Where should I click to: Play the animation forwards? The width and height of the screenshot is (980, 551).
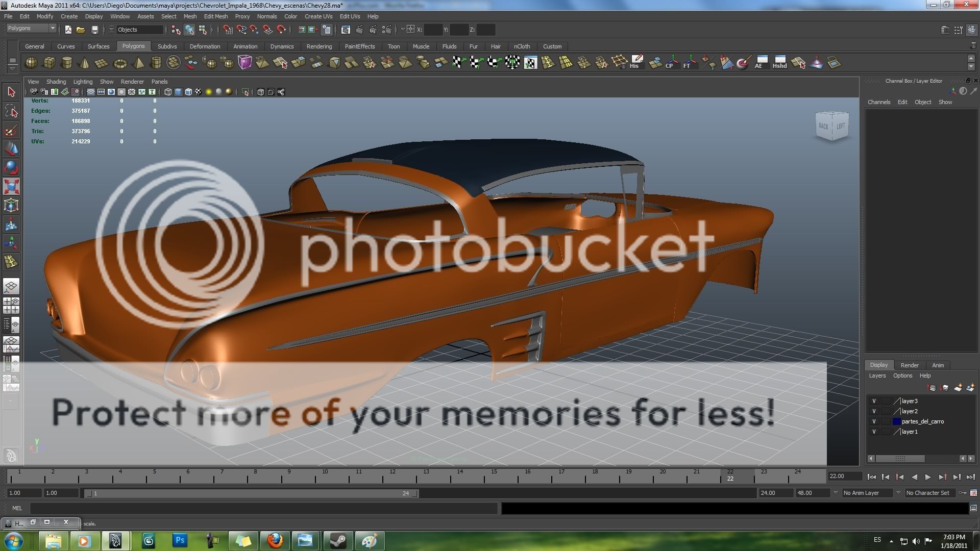[928, 477]
